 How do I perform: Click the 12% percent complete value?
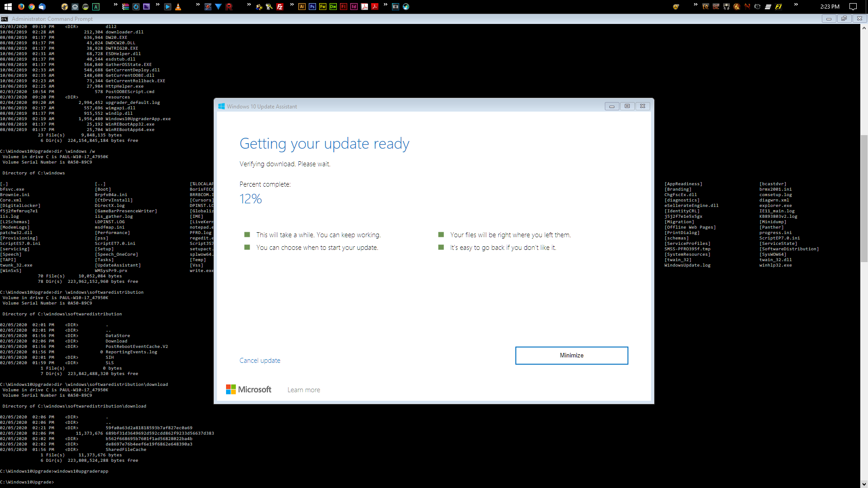pyautogui.click(x=250, y=199)
